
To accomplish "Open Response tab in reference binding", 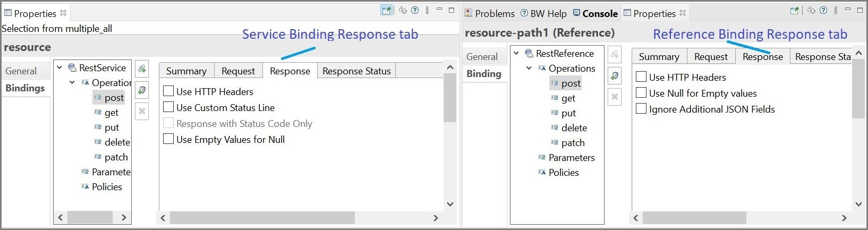I will coord(763,56).
